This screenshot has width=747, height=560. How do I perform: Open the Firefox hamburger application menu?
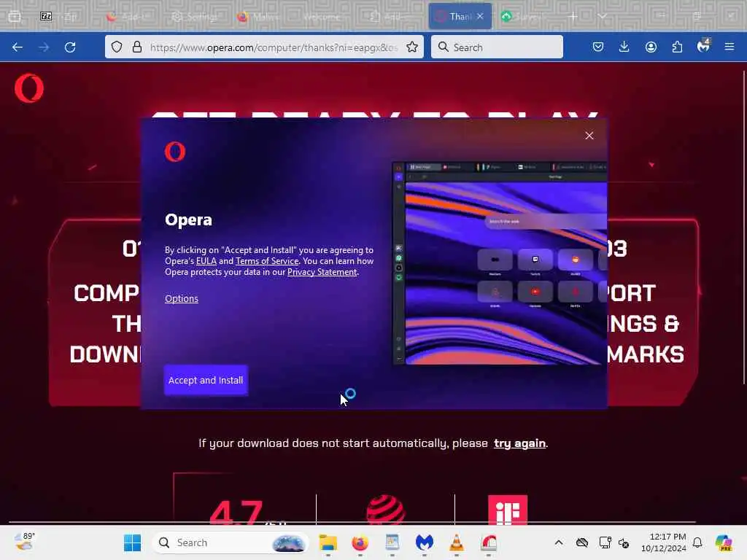(x=729, y=47)
